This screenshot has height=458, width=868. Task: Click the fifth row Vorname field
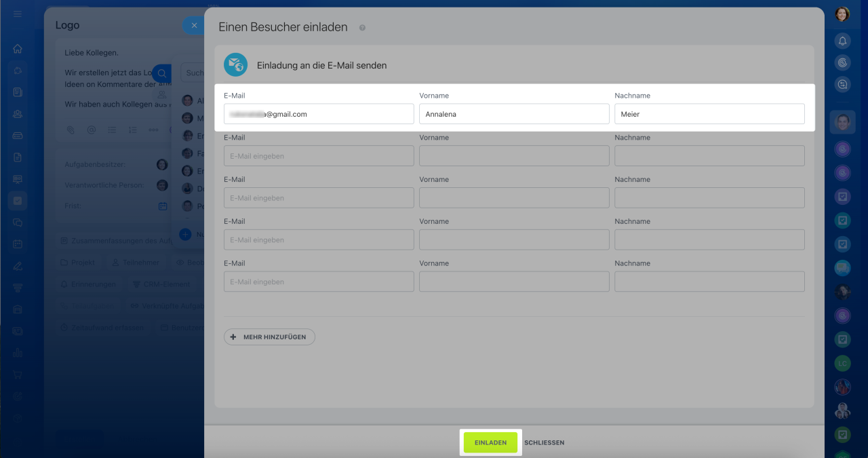click(x=514, y=282)
